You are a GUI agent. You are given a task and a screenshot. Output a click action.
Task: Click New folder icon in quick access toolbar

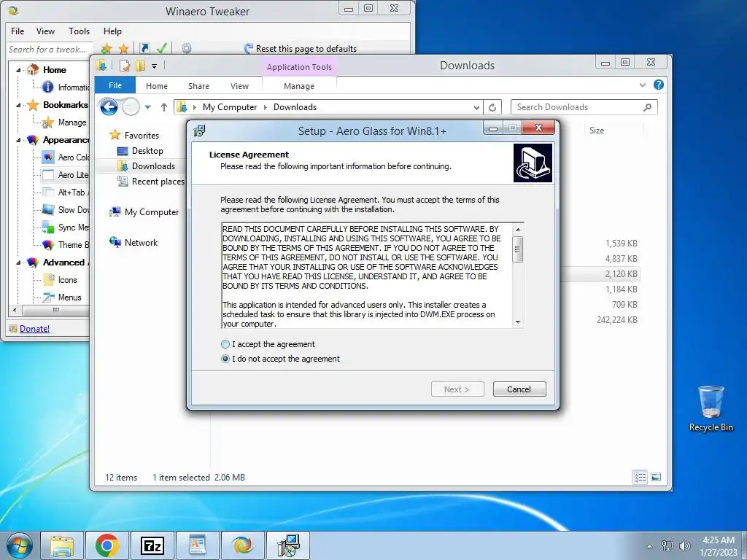point(141,66)
